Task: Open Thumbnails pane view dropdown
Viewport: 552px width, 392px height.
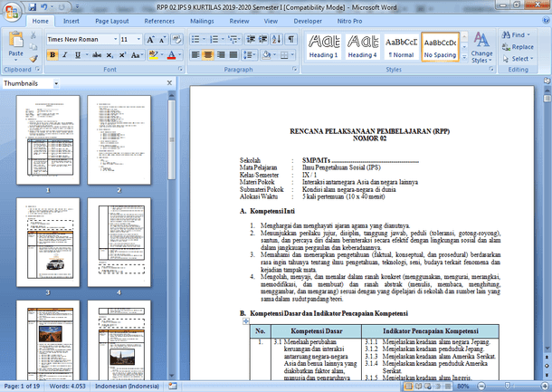Action: pos(56,83)
